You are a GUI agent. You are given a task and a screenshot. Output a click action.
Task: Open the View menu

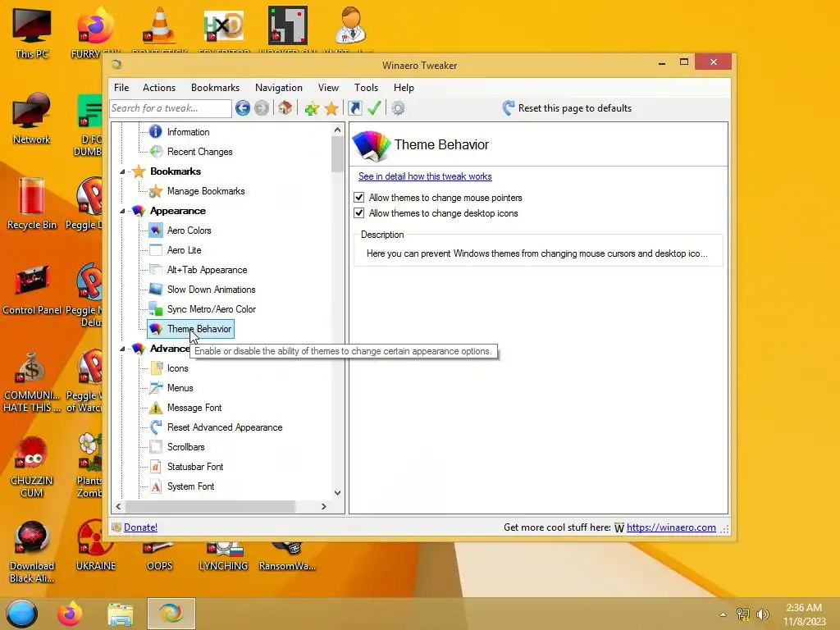pos(328,88)
